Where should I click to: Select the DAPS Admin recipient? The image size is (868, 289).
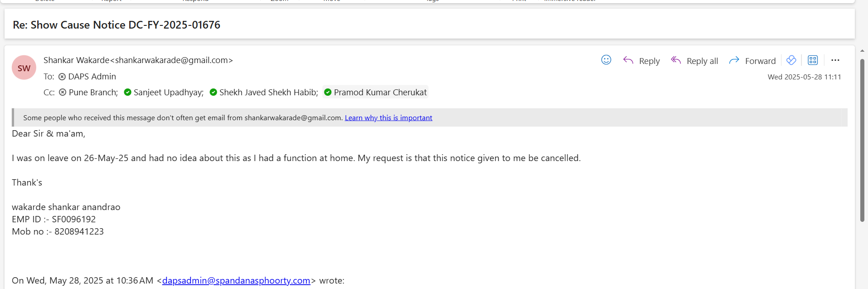pos(92,77)
